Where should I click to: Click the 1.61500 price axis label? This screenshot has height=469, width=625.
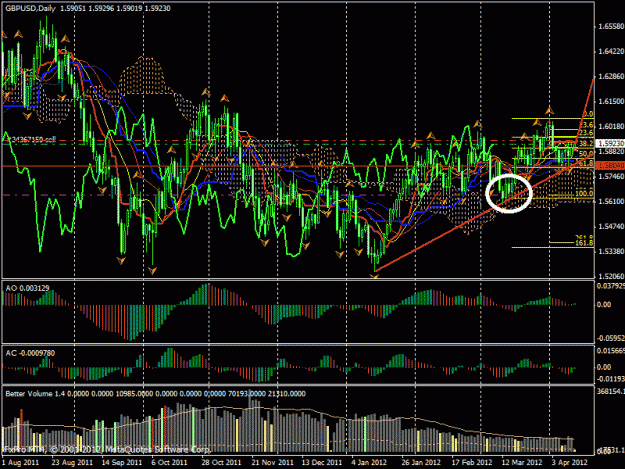611,102
